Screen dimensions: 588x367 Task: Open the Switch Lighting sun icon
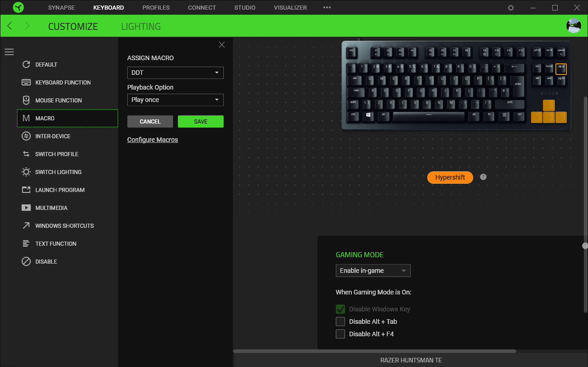(26, 172)
